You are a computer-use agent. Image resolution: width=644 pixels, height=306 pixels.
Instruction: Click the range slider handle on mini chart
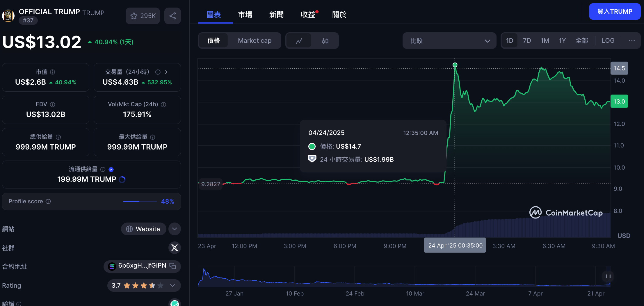(607, 276)
